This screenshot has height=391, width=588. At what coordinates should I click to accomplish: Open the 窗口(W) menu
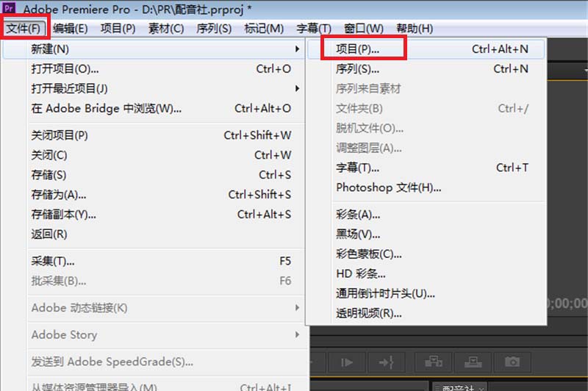click(x=363, y=29)
